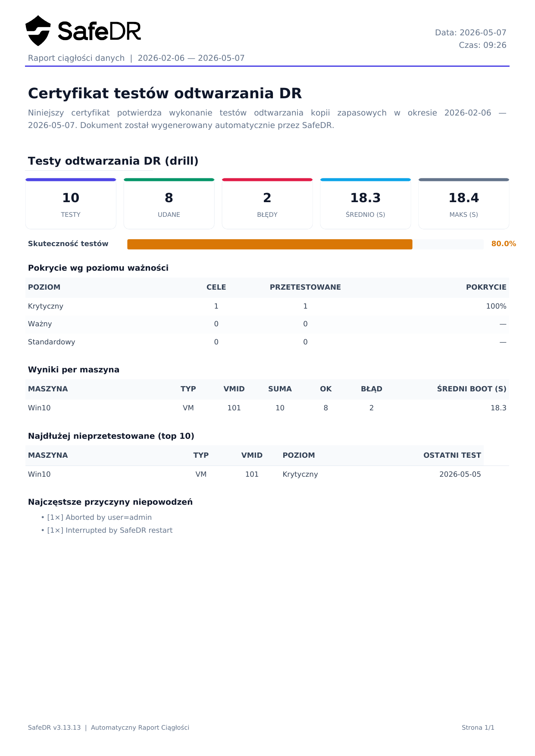Screen dimensions: 535x756
Task: Click the 'Najdłużej nieprzetestowane (top 10)' heading
Action: click(x=111, y=436)
